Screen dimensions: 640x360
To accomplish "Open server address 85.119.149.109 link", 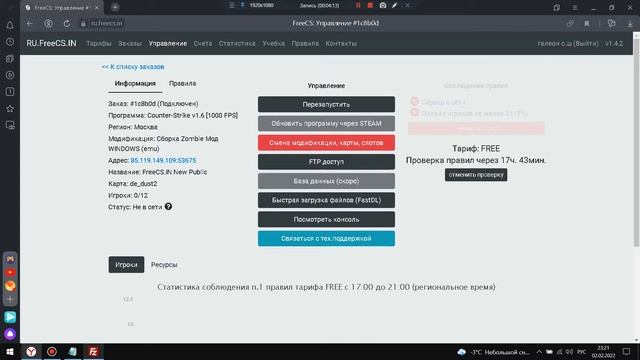I will (x=163, y=160).
